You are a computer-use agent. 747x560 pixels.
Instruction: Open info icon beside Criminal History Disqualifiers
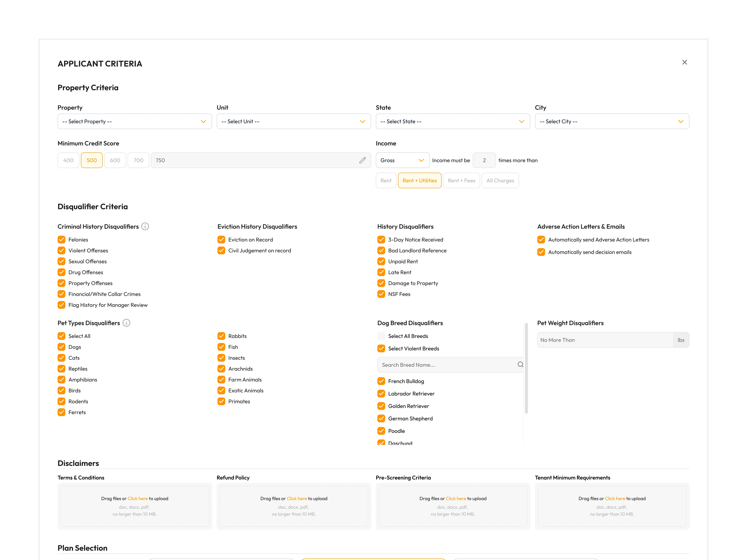click(145, 227)
